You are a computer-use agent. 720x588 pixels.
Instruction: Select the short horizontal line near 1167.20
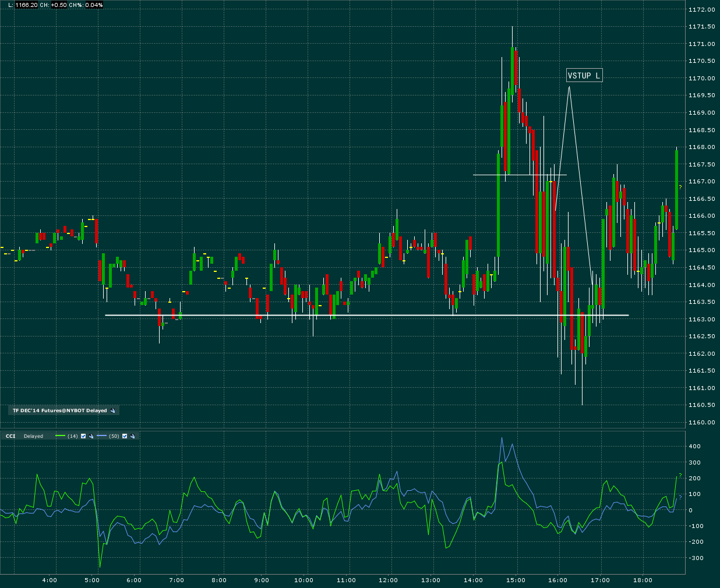tap(520, 175)
